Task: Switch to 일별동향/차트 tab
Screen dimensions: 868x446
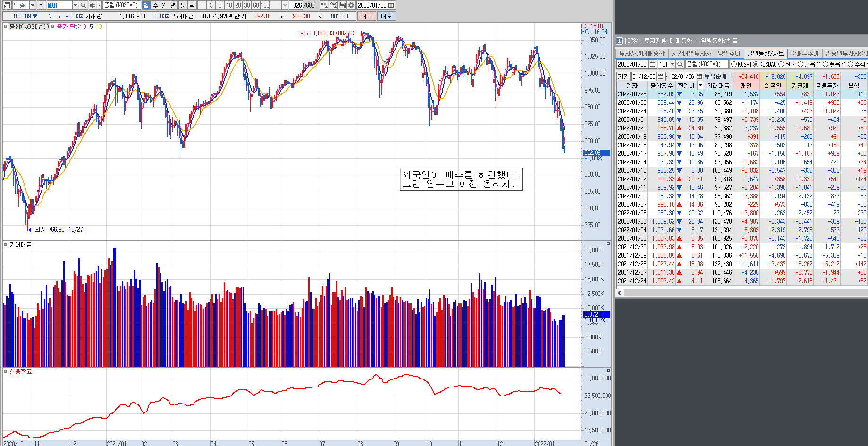Action: [765, 54]
